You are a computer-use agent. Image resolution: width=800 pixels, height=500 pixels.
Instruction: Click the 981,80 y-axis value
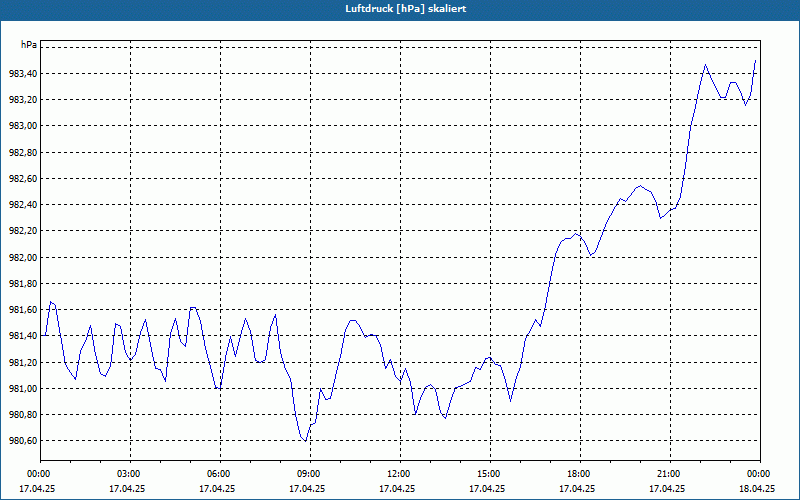click(x=23, y=284)
